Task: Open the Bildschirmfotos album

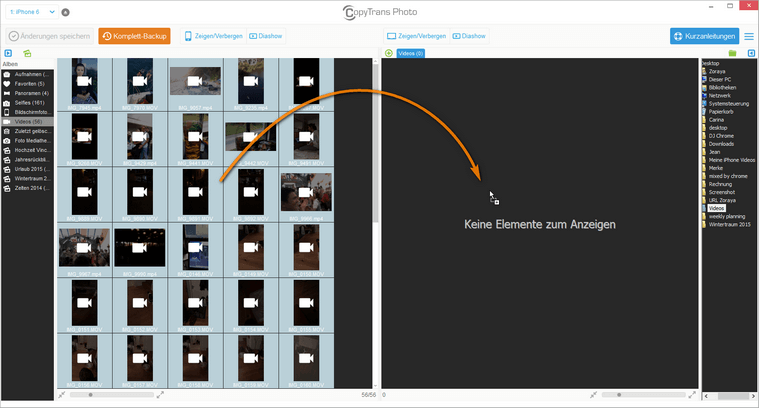Action: [x=27, y=112]
